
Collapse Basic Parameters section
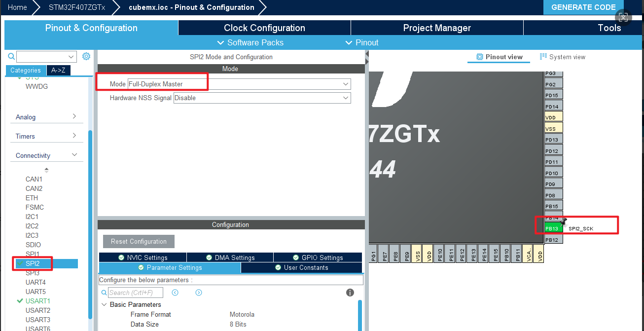[104, 304]
